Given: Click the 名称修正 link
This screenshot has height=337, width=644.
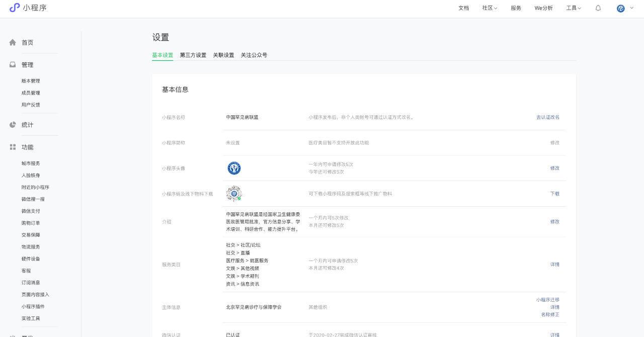Looking at the screenshot, I should [550, 315].
